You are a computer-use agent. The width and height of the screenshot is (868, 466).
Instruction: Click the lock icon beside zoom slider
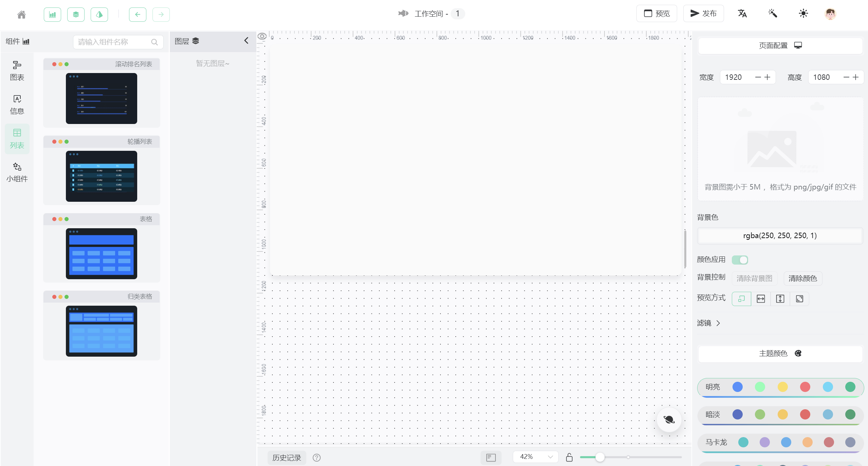[x=569, y=458]
